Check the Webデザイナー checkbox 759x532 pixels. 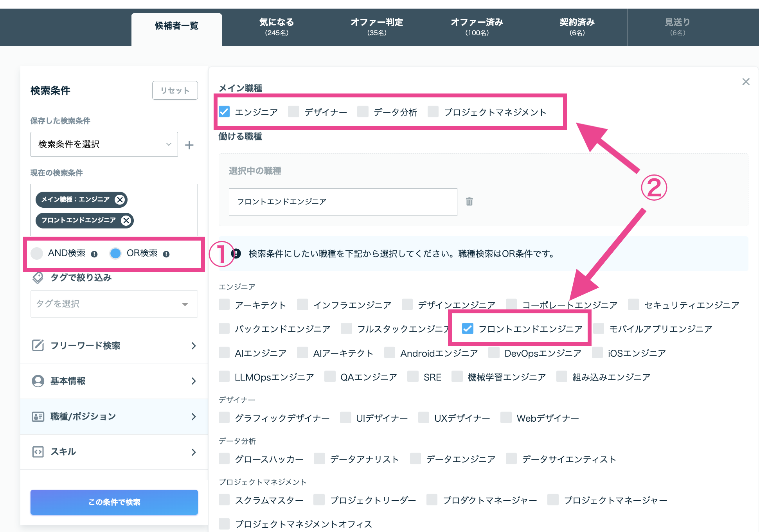[506, 418]
